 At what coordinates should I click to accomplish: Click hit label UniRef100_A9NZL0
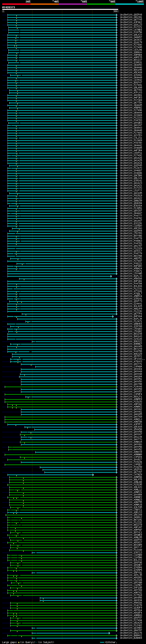[131, 419]
